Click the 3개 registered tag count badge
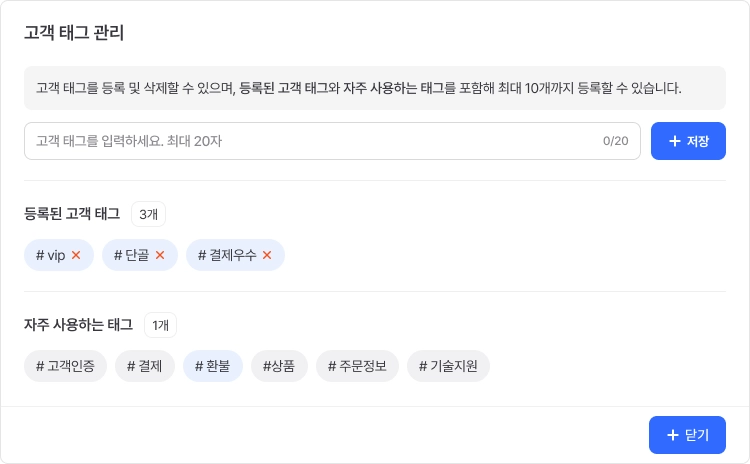This screenshot has width=750, height=464. coord(148,214)
